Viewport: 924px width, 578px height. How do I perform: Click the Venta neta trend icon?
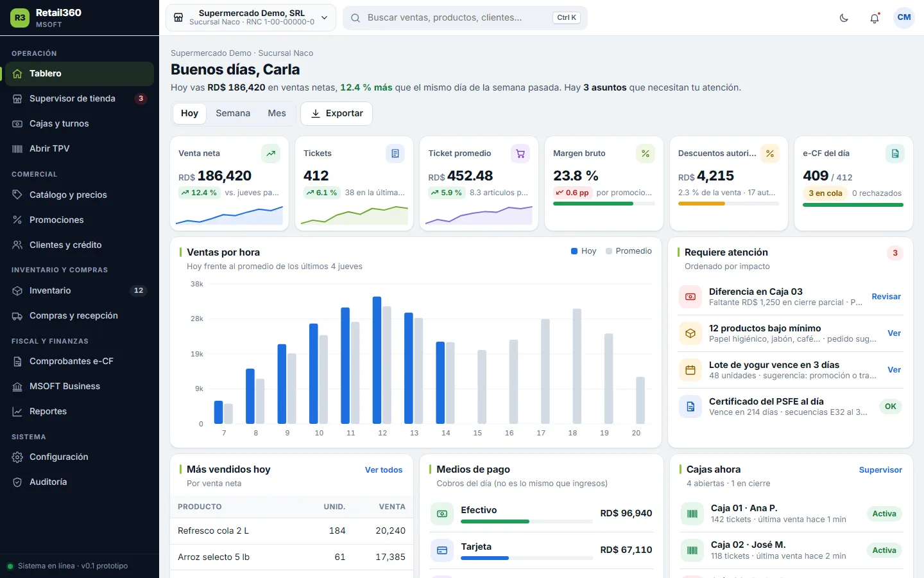click(271, 153)
